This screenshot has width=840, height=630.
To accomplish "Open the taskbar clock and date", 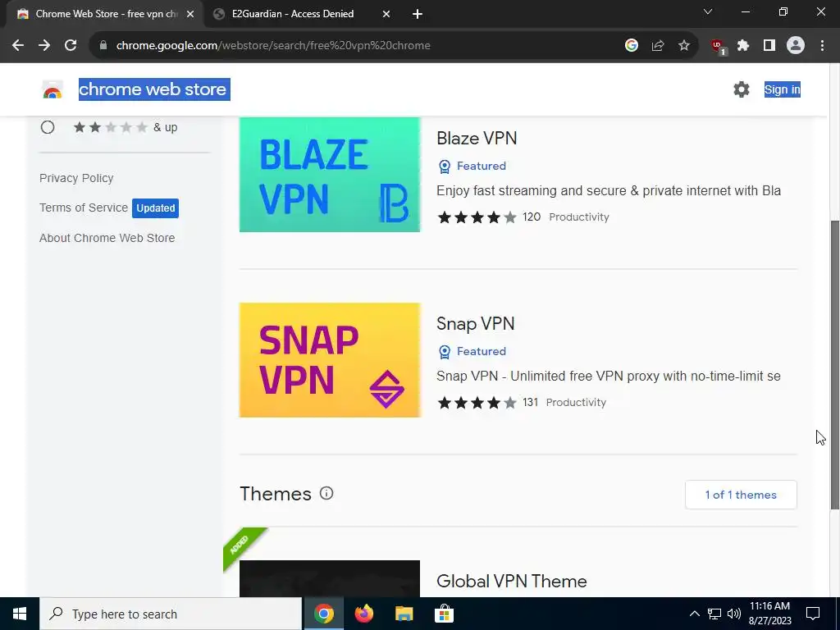I will (x=769, y=614).
